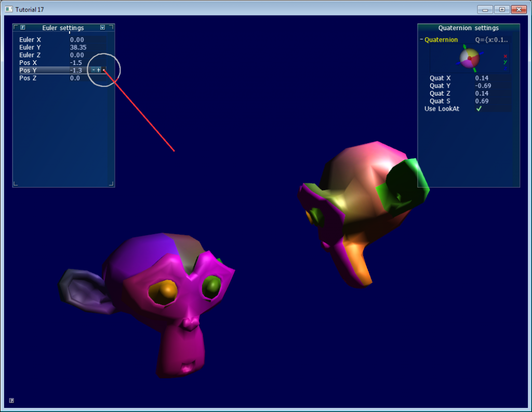Viewport: 532px width, 412px height.
Task: Click the bottom-left resize corner of Euler panel
Action: click(x=16, y=183)
